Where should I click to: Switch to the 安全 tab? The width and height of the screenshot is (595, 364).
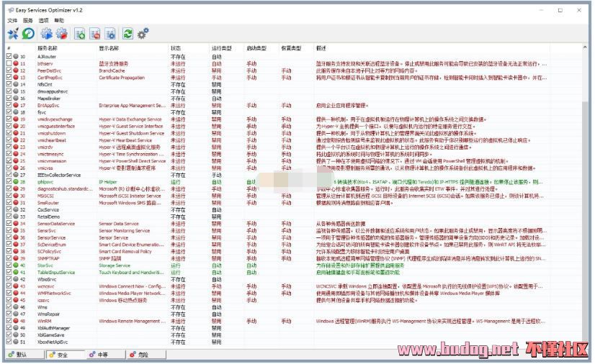coord(66,355)
